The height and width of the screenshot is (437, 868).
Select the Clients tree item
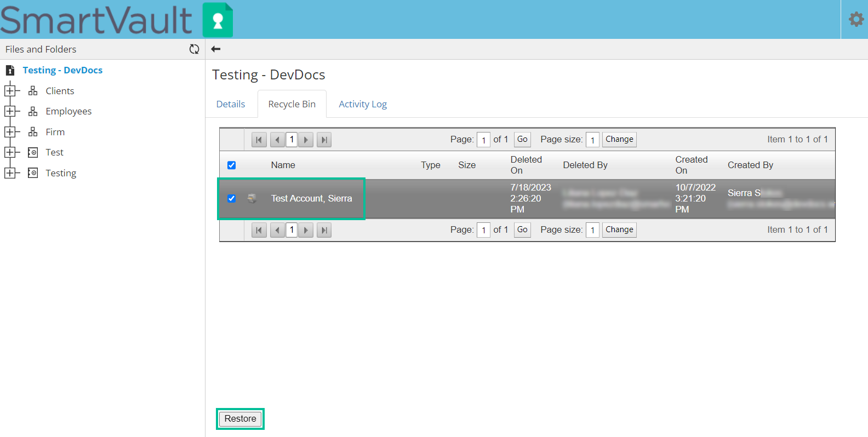[60, 91]
